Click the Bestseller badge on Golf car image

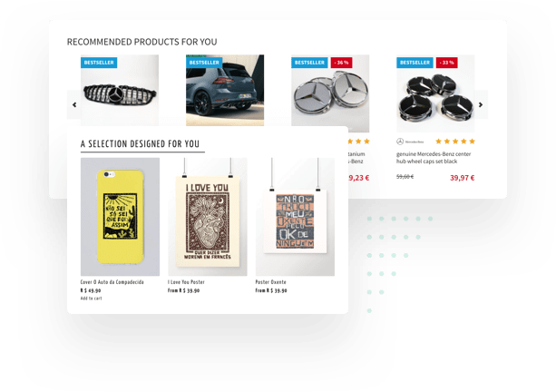204,63
